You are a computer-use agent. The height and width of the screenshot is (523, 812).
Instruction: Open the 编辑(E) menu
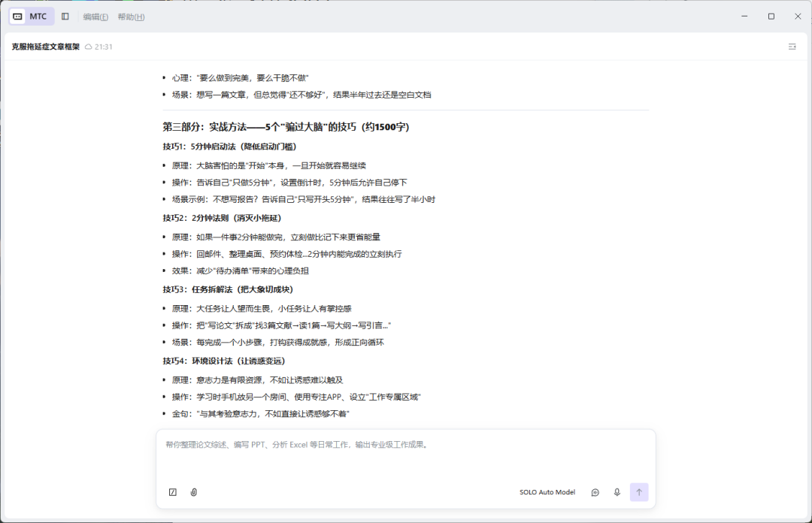95,17
